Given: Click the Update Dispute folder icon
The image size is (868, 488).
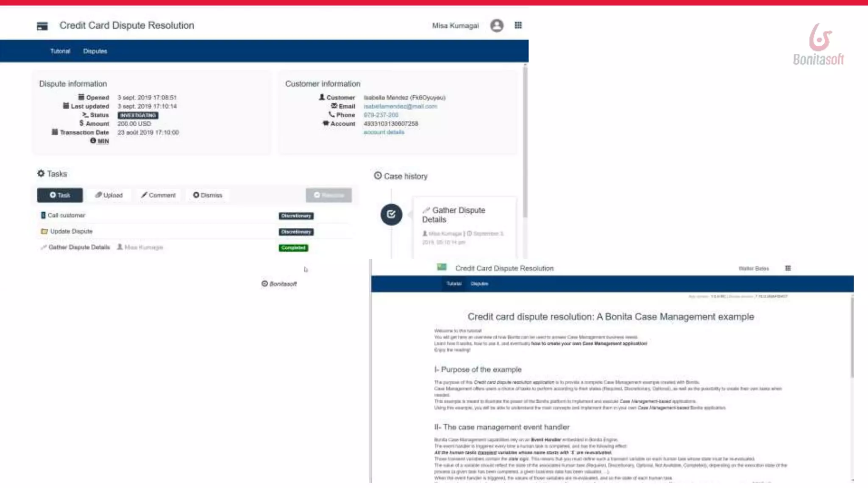Looking at the screenshot, I should pyautogui.click(x=44, y=231).
